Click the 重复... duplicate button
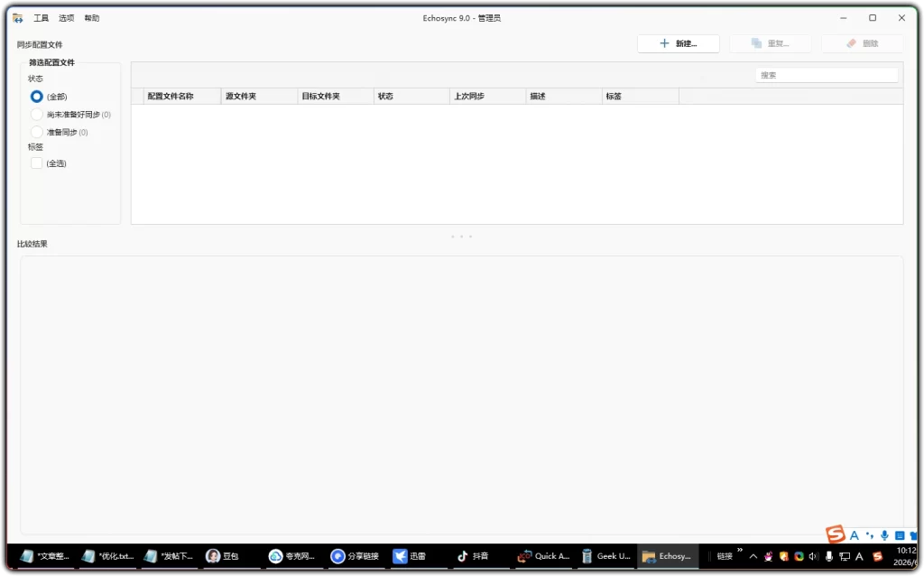Image resolution: width=924 pixels, height=576 pixels. coord(771,43)
